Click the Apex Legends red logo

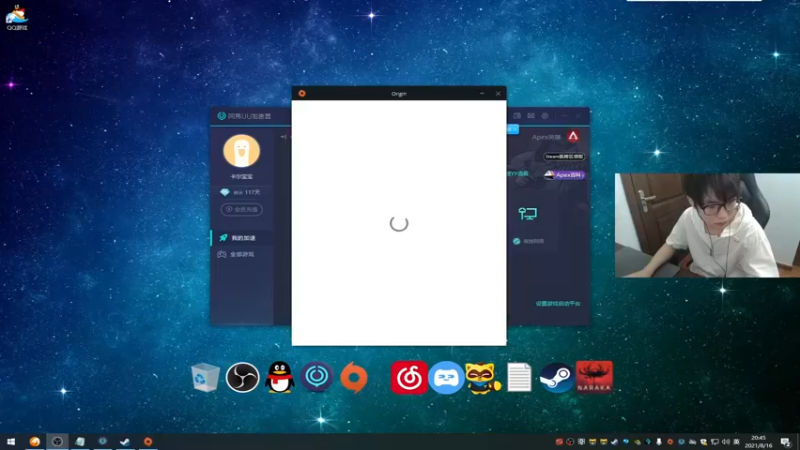pos(573,136)
